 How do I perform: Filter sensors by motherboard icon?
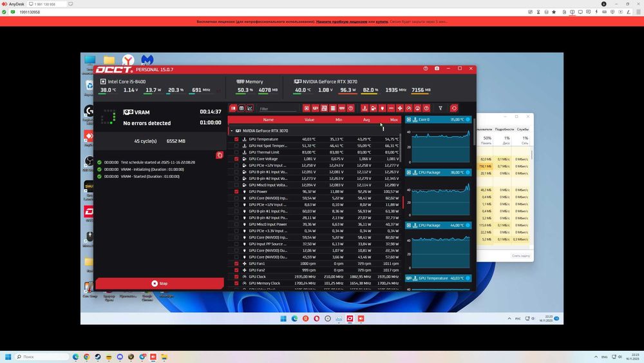(324, 108)
